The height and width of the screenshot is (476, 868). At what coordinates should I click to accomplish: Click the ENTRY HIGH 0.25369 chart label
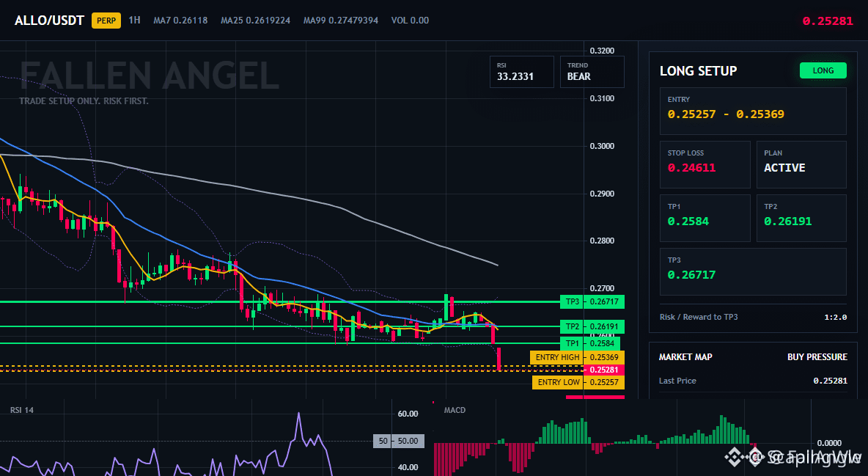click(577, 357)
